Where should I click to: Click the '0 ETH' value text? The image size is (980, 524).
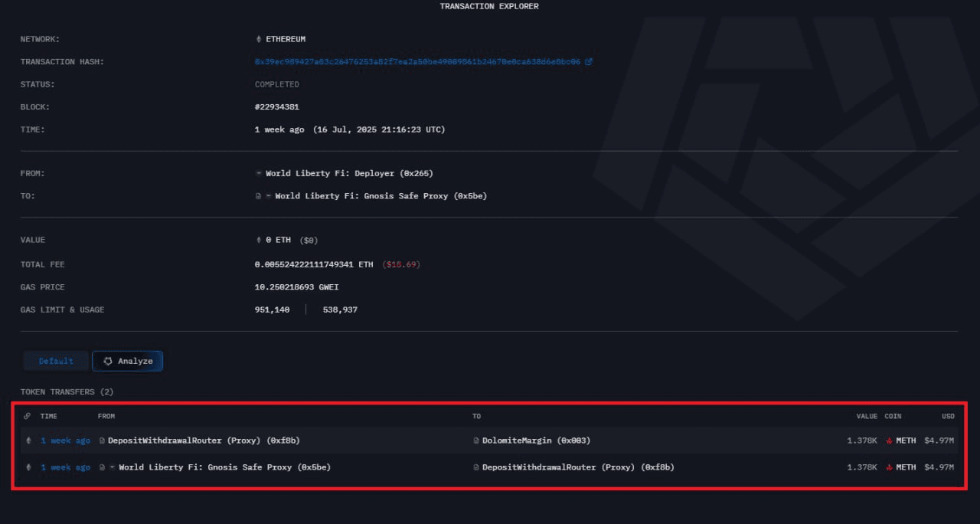coord(278,240)
